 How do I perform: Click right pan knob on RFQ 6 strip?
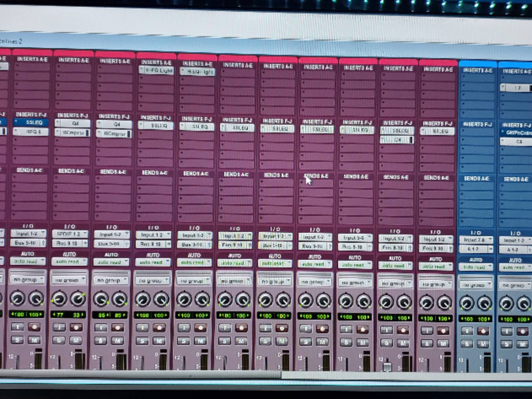tap(36, 298)
